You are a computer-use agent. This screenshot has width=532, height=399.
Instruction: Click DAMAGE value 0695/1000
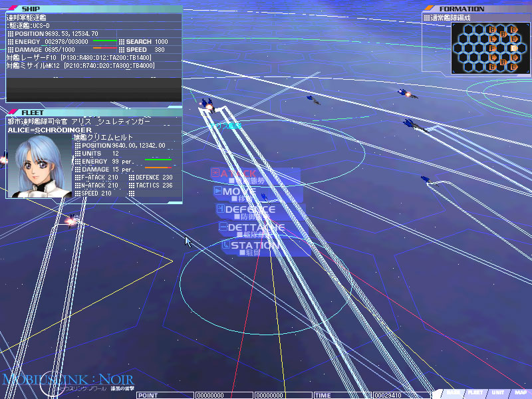click(60, 49)
